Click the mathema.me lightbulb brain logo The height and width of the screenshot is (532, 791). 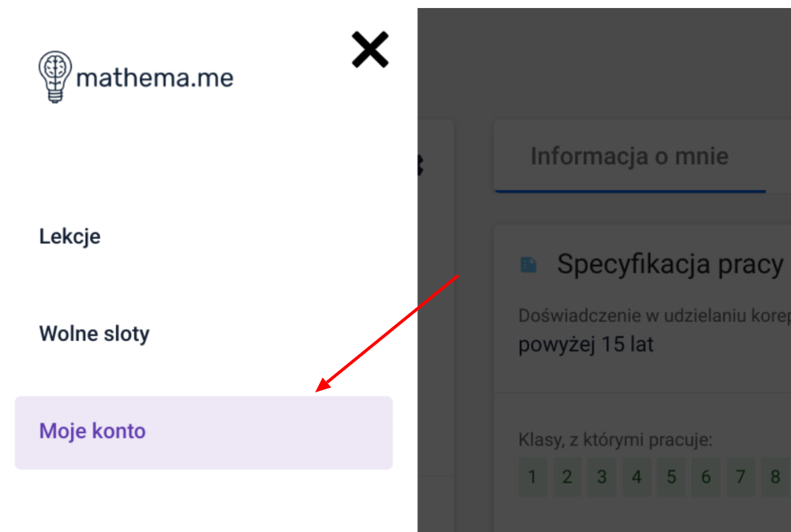55,77
